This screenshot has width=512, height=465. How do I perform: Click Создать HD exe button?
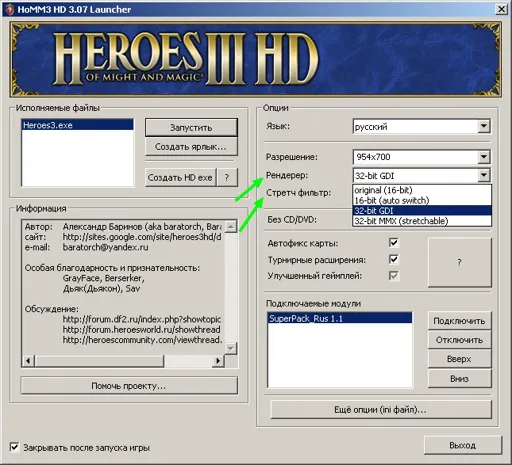[x=180, y=177]
